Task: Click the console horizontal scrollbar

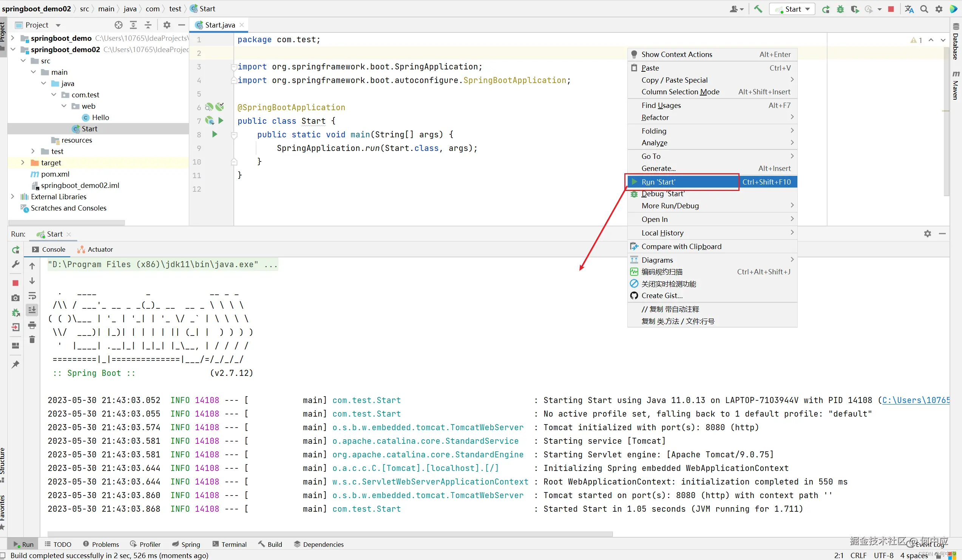Action: (x=330, y=534)
